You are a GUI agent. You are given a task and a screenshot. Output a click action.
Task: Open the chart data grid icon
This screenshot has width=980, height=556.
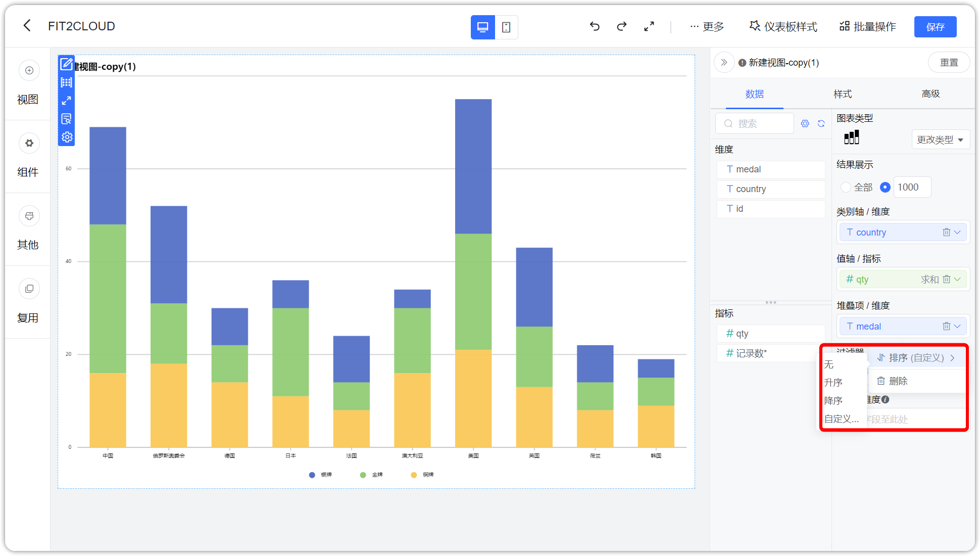tap(66, 82)
